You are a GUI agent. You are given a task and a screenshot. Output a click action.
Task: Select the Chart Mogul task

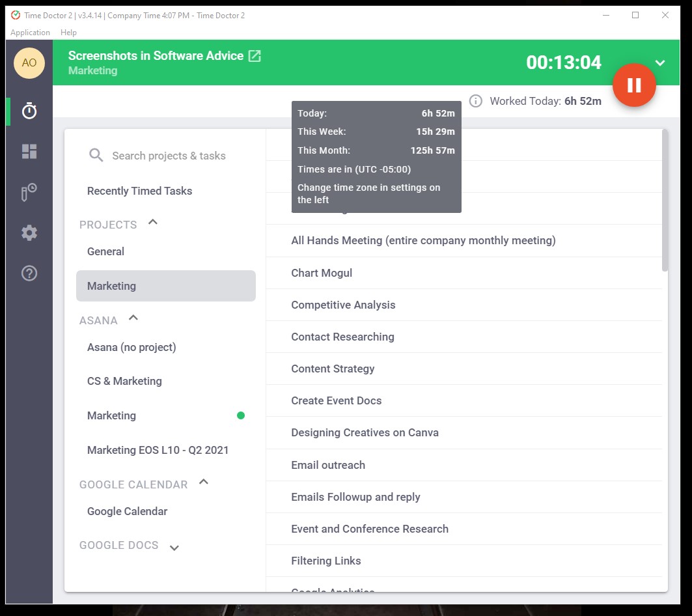point(464,273)
